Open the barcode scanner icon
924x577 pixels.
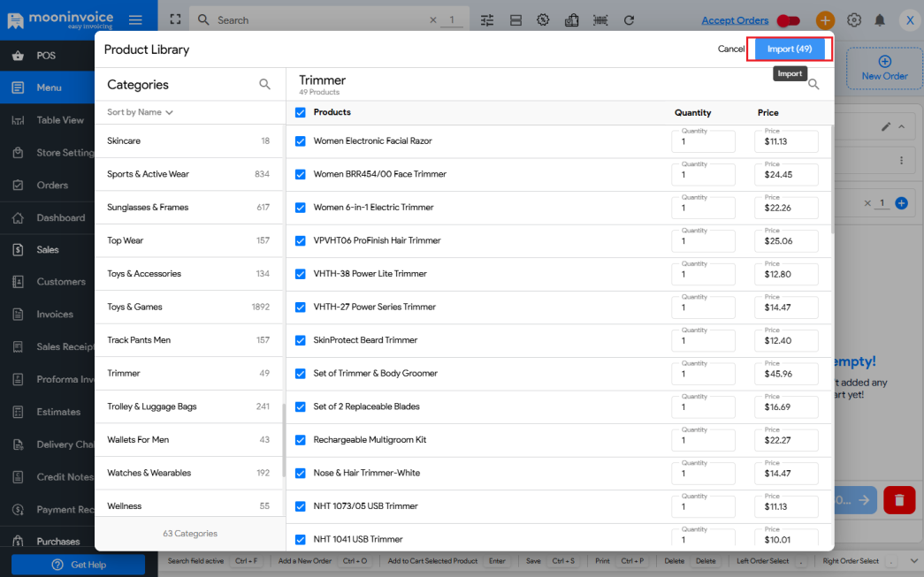(x=600, y=19)
